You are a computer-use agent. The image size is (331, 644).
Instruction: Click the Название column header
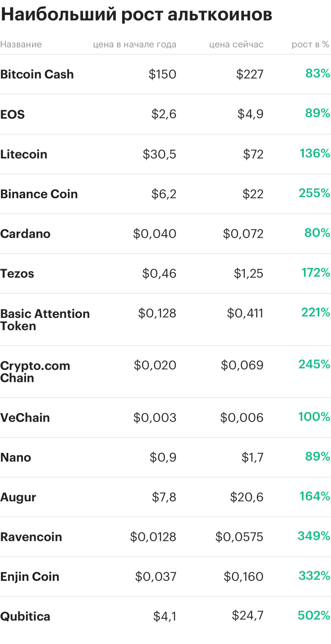click(x=21, y=45)
